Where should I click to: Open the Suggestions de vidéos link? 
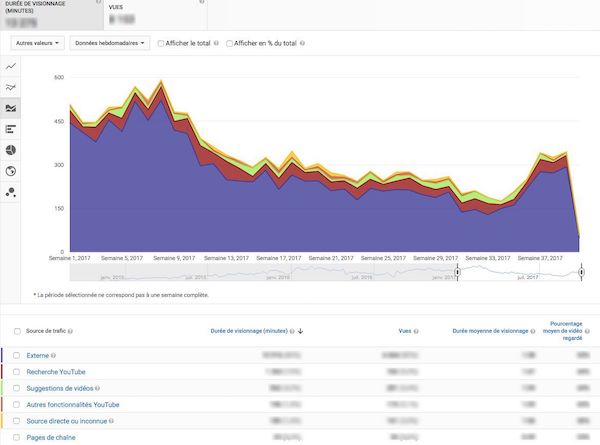click(61, 388)
